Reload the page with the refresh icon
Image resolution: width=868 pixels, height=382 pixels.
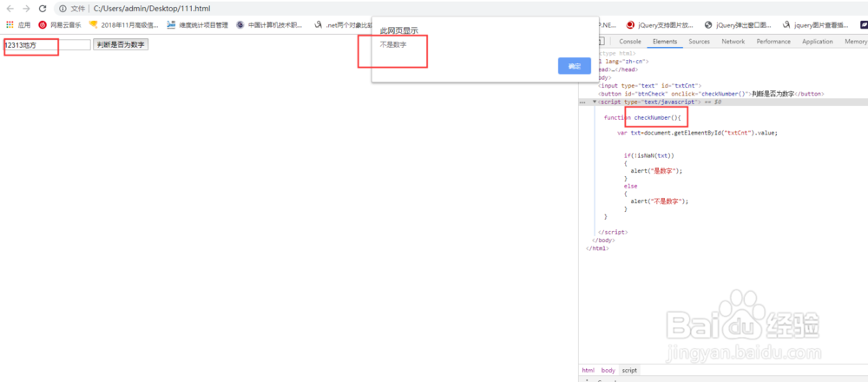[x=43, y=9]
